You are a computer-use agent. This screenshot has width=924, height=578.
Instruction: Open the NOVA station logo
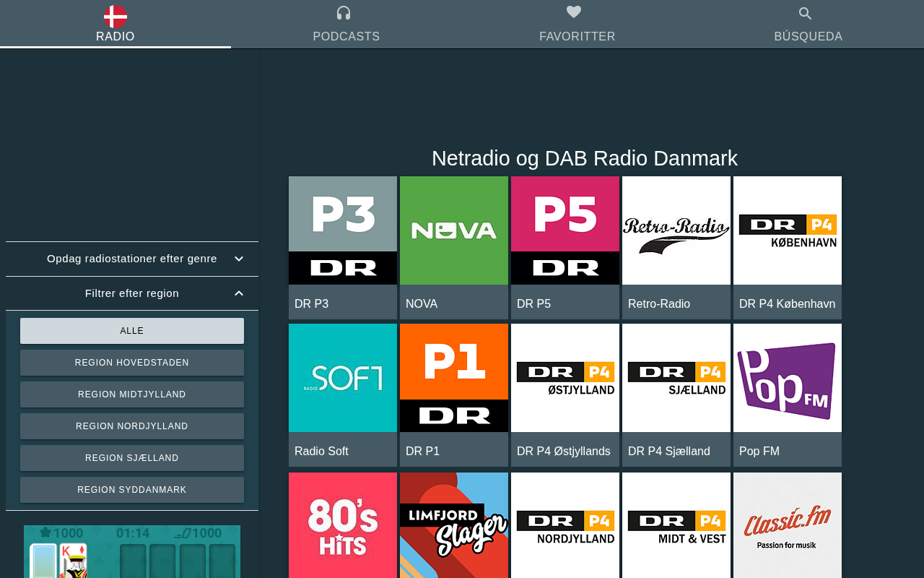[454, 230]
